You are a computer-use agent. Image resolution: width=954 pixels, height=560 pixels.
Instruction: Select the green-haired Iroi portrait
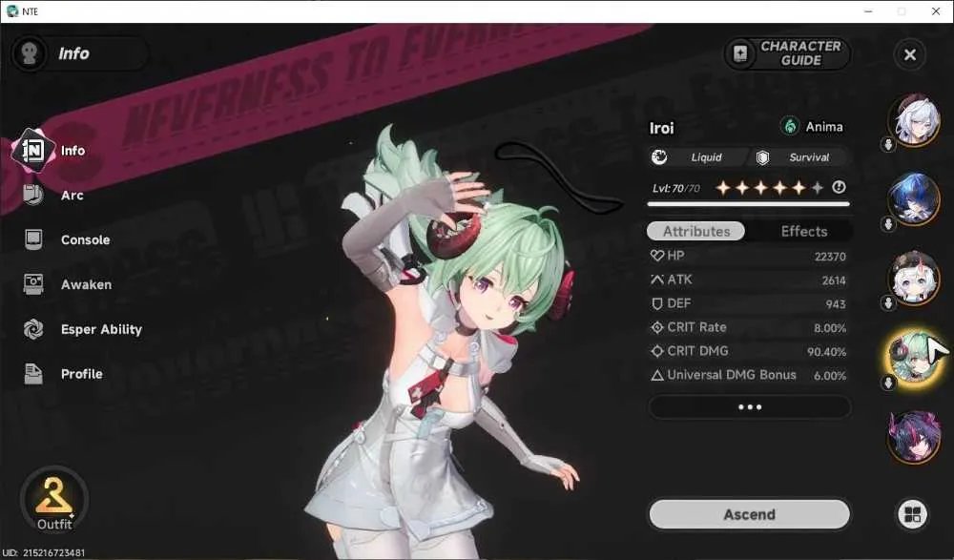(914, 357)
